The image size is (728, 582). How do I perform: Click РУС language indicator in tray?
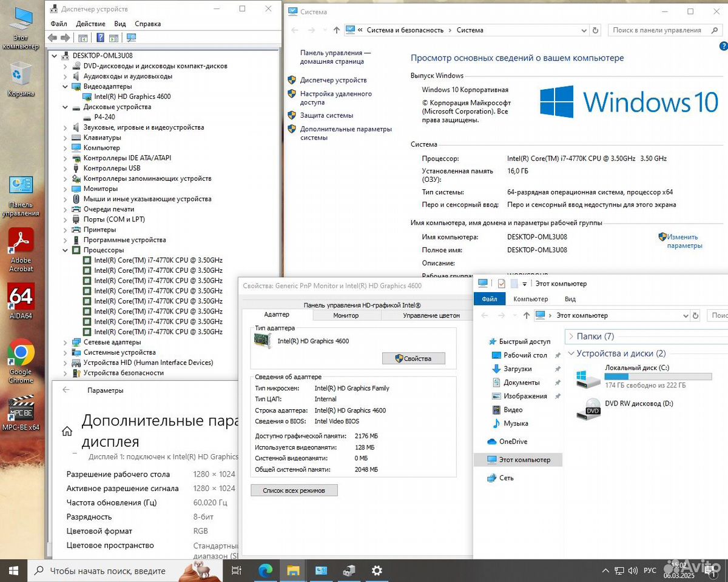650,571
